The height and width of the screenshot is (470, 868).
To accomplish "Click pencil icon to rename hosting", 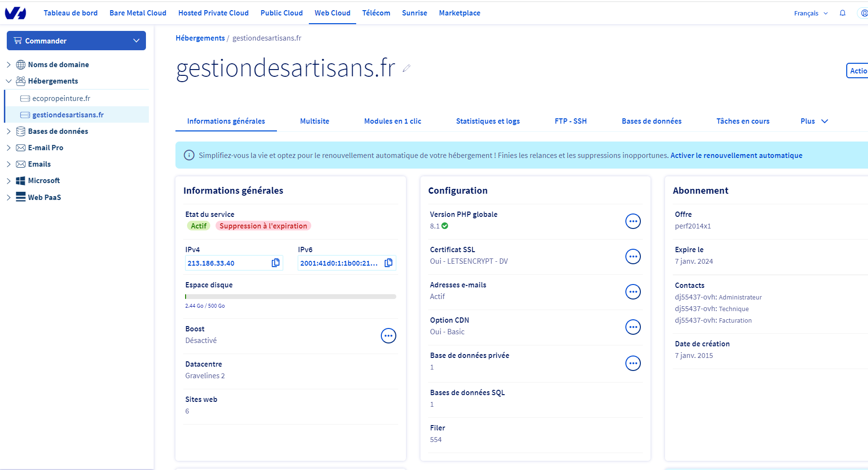I will pyautogui.click(x=406, y=68).
